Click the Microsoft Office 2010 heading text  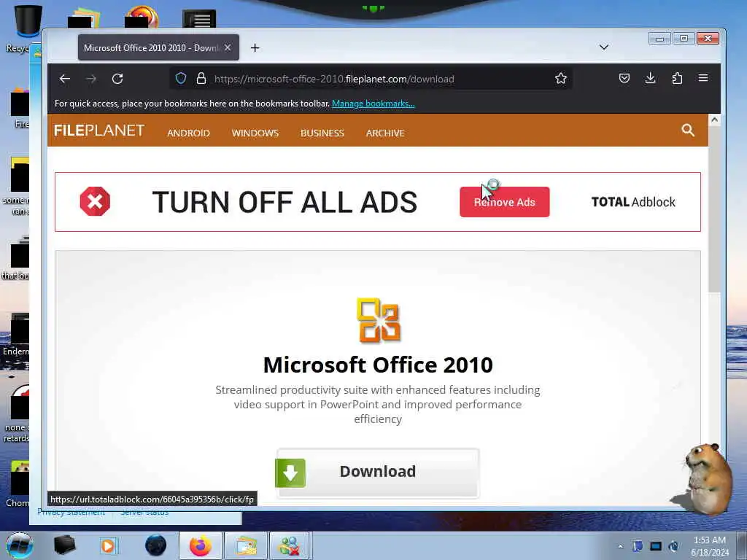click(x=378, y=365)
